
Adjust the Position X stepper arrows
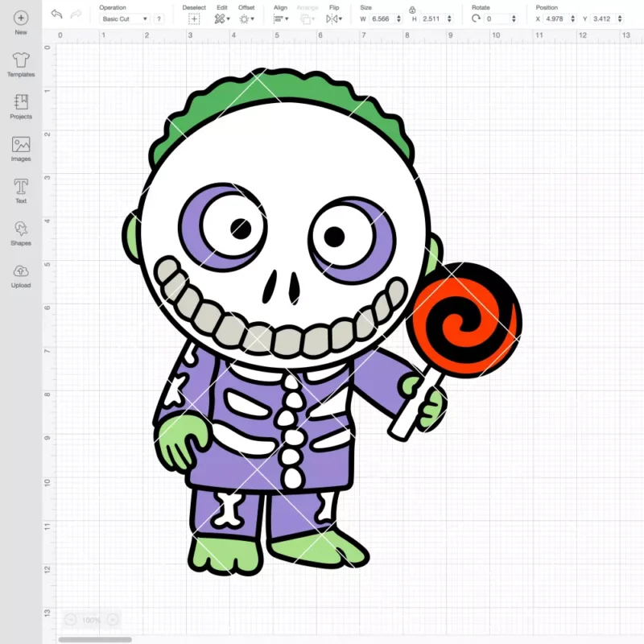(x=573, y=19)
